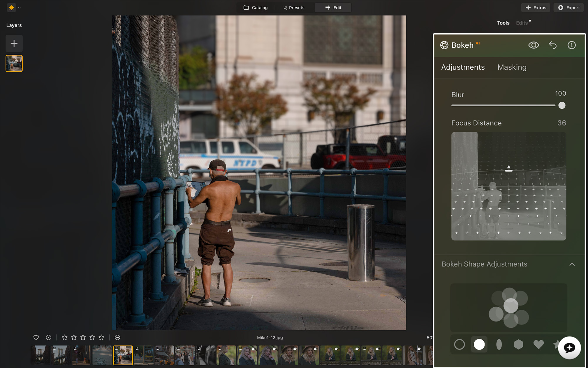This screenshot has height=368, width=588.
Task: Select the Mike1-12 thumbnail in the filmstrip
Action: tap(123, 355)
